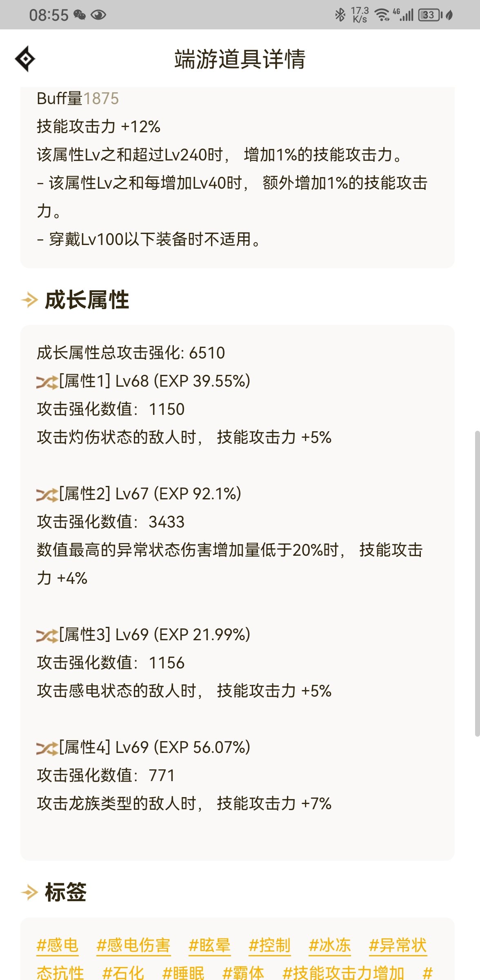Tap the WeChat notification icon in status bar

[x=80, y=15]
